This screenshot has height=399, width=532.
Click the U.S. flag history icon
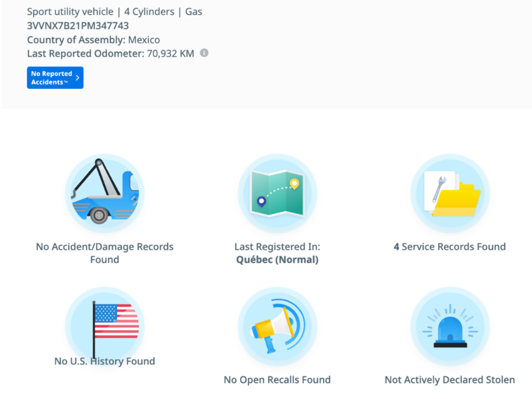[105, 324]
